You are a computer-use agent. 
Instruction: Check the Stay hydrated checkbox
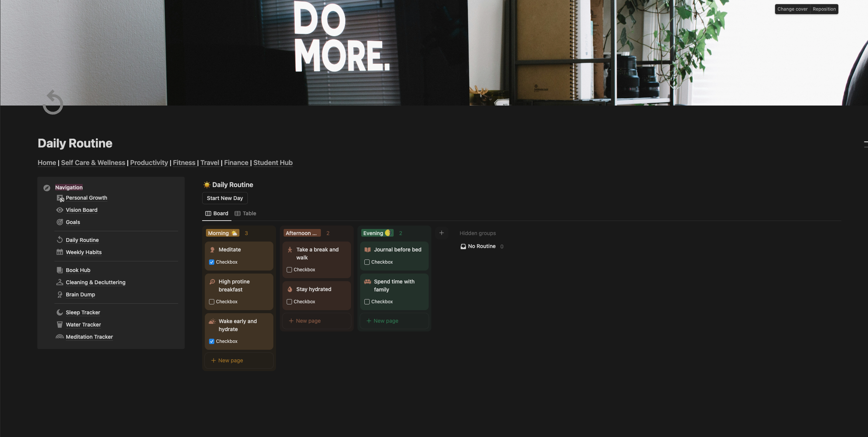(289, 302)
